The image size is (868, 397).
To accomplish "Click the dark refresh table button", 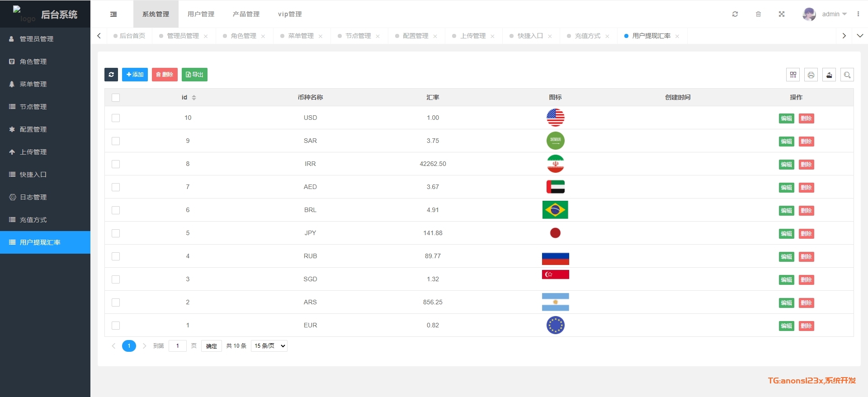I will [111, 75].
